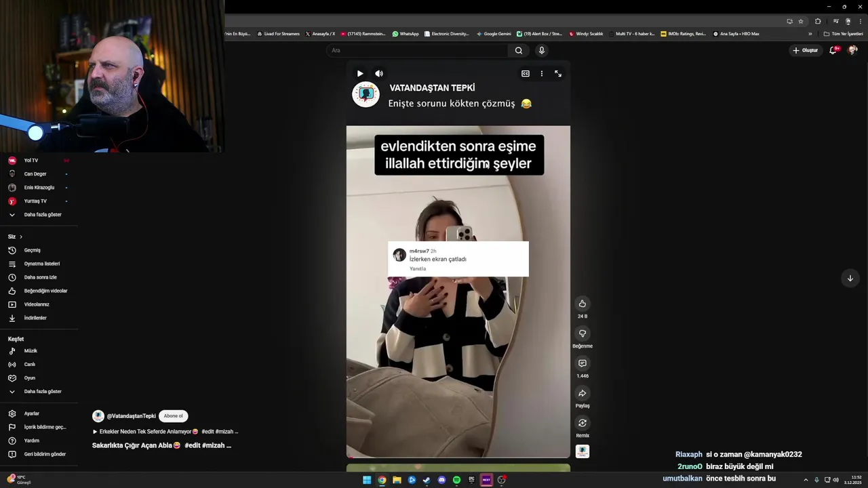This screenshot has height=488, width=868.
Task: Open the taskbar volume control
Action: (x=835, y=480)
